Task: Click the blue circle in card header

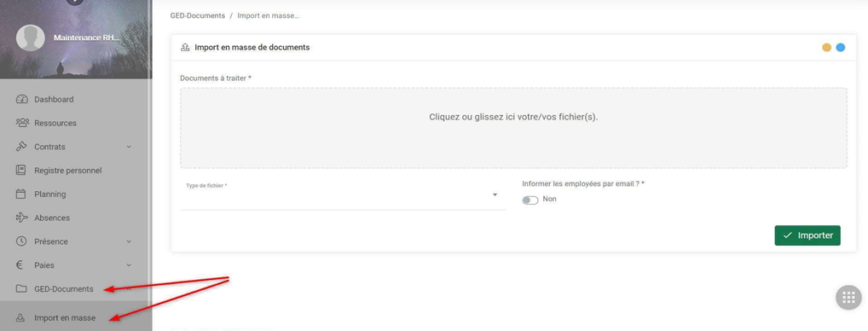Action: point(841,48)
